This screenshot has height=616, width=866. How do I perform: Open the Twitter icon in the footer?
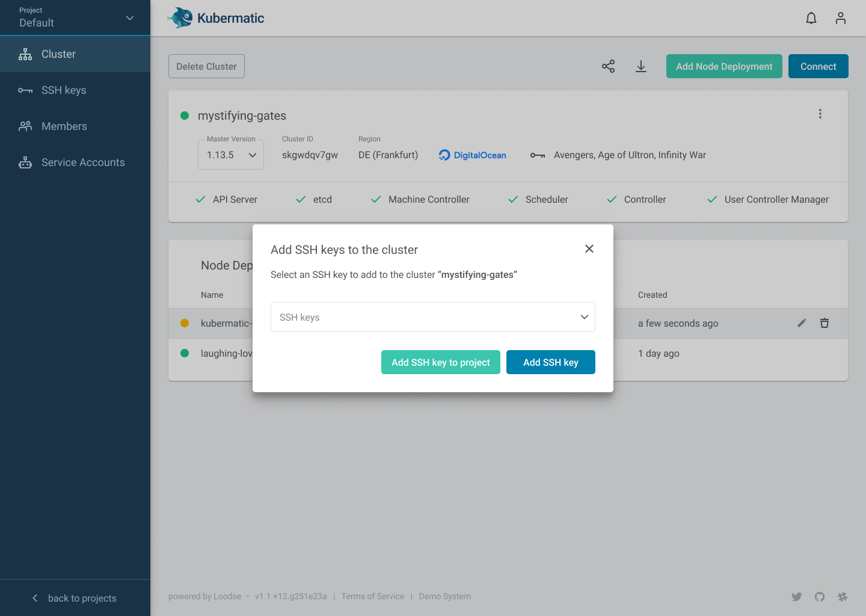point(796,596)
